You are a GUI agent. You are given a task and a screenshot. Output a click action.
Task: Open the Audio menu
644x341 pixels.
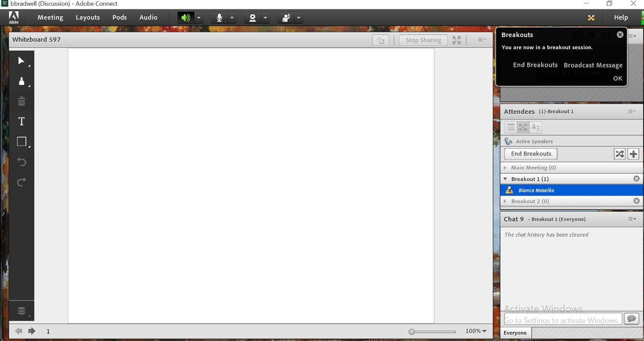pyautogui.click(x=149, y=17)
